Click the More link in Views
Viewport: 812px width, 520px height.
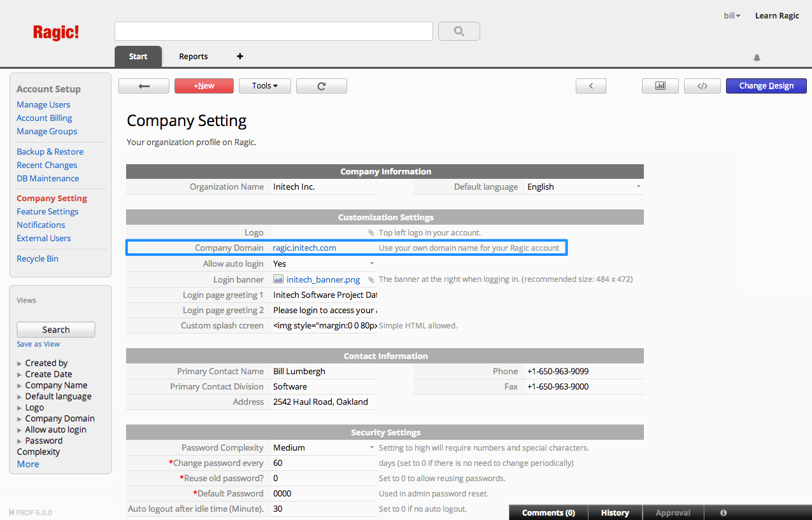click(28, 464)
